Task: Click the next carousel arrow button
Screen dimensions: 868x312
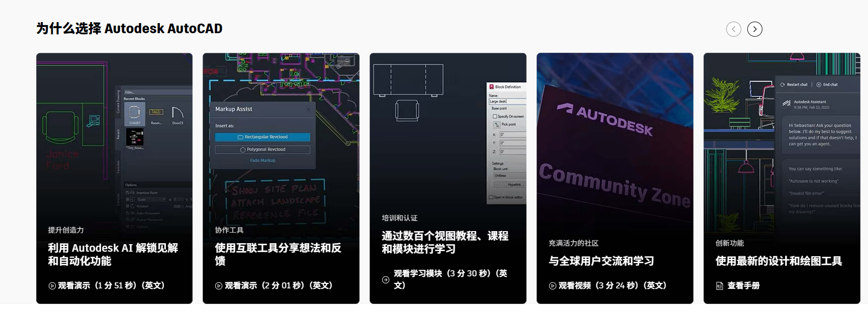Action: tap(755, 29)
